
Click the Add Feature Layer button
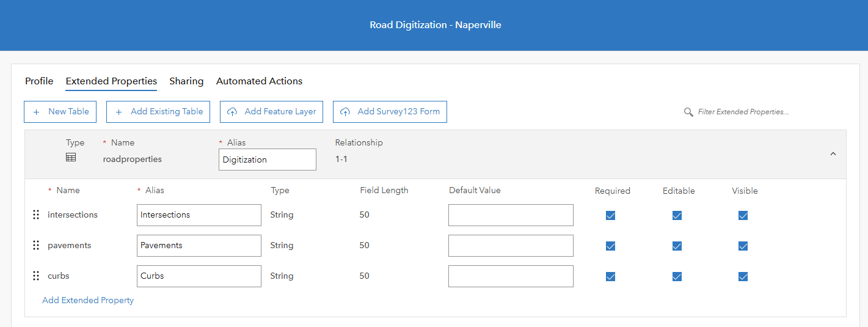[x=271, y=112]
